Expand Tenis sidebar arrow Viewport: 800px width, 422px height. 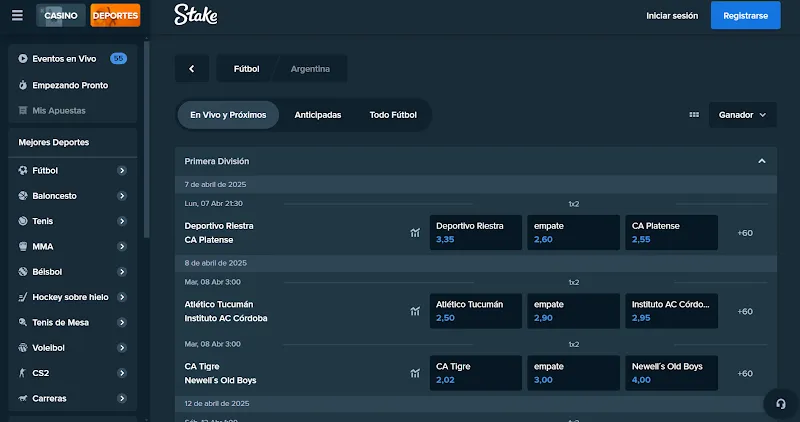pyautogui.click(x=122, y=221)
